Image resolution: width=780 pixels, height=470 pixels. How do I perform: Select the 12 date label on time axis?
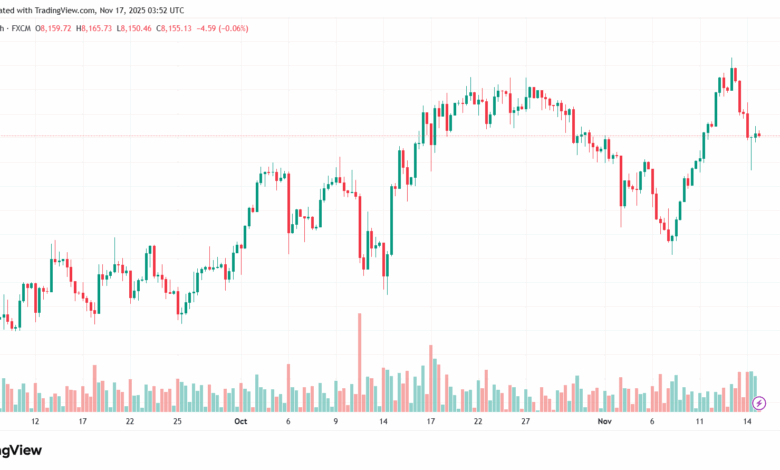click(x=36, y=422)
